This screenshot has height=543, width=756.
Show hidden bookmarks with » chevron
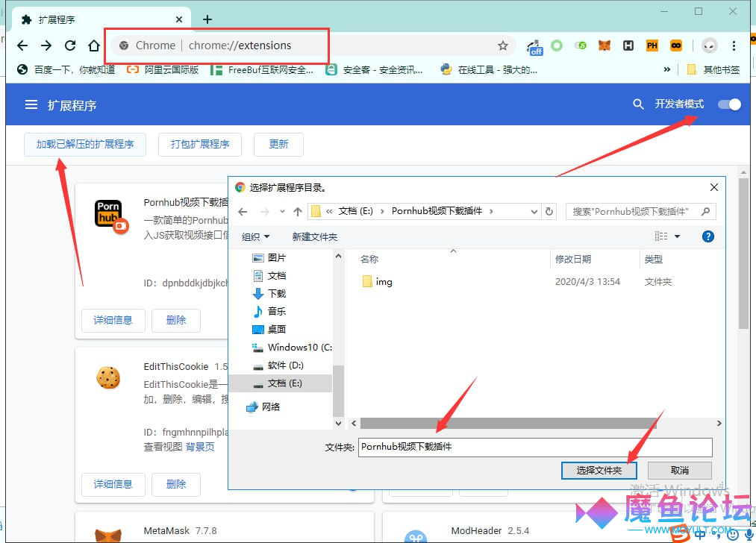click(x=666, y=69)
